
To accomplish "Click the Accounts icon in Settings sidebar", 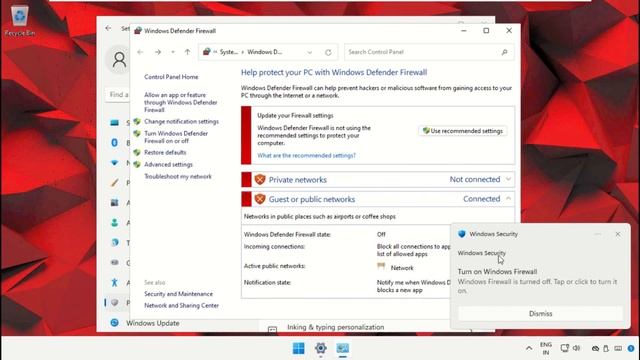I will click(115, 222).
